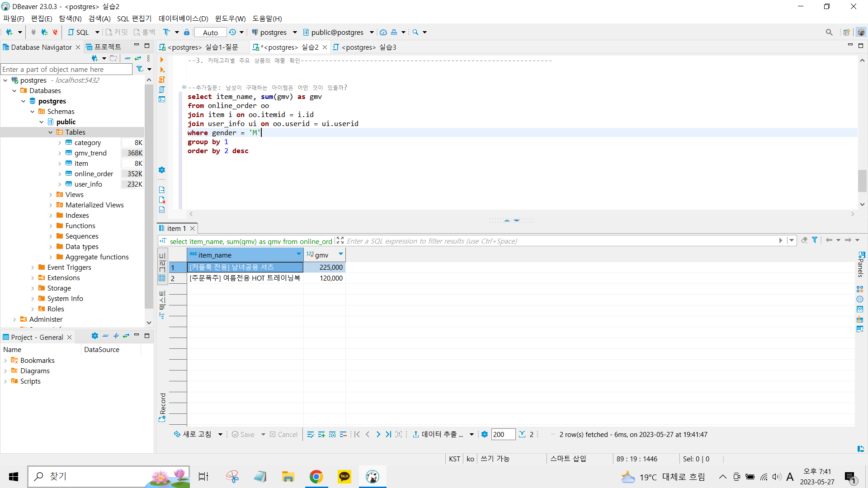Open the SQL 편집기 menu
868x488 pixels.
(x=134, y=19)
